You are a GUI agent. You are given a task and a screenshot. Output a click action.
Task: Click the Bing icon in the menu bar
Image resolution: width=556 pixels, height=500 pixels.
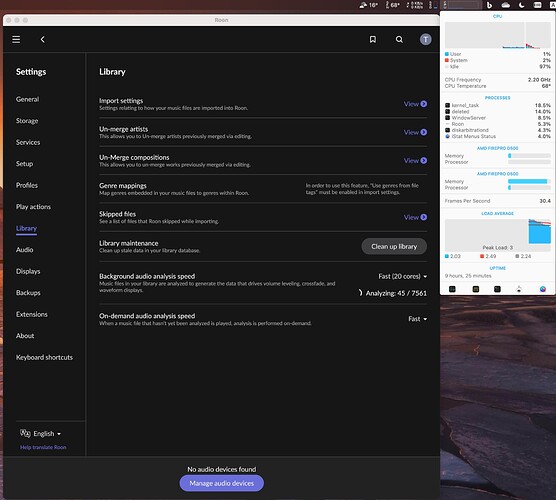pos(489,5)
